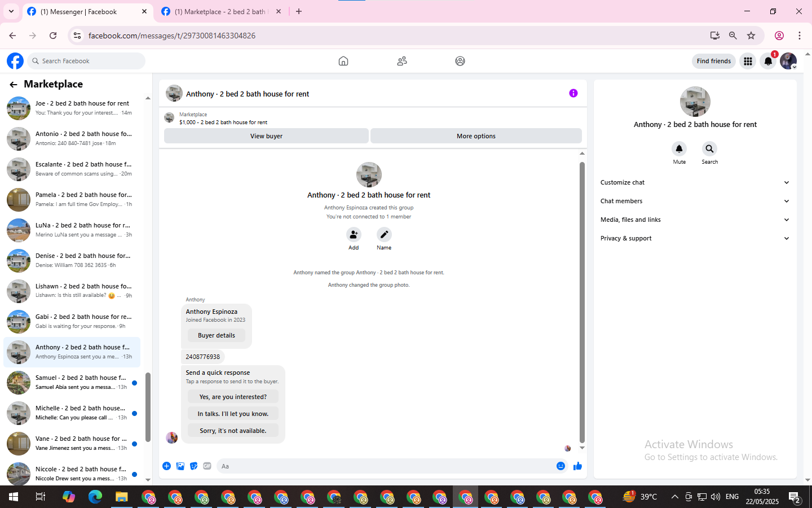Screen dimensions: 812x508
Task: View Buyer details for Anthony Espinoza
Action: tap(217, 335)
